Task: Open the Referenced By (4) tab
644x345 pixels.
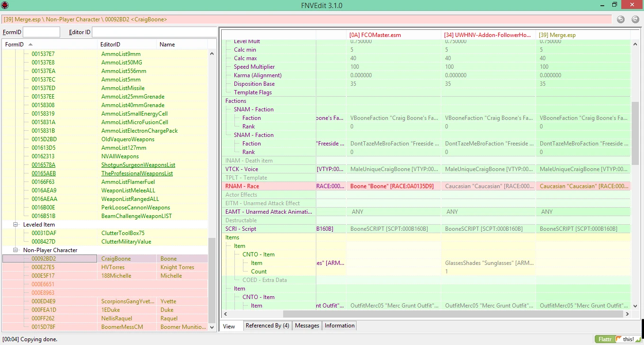Action: pos(267,326)
